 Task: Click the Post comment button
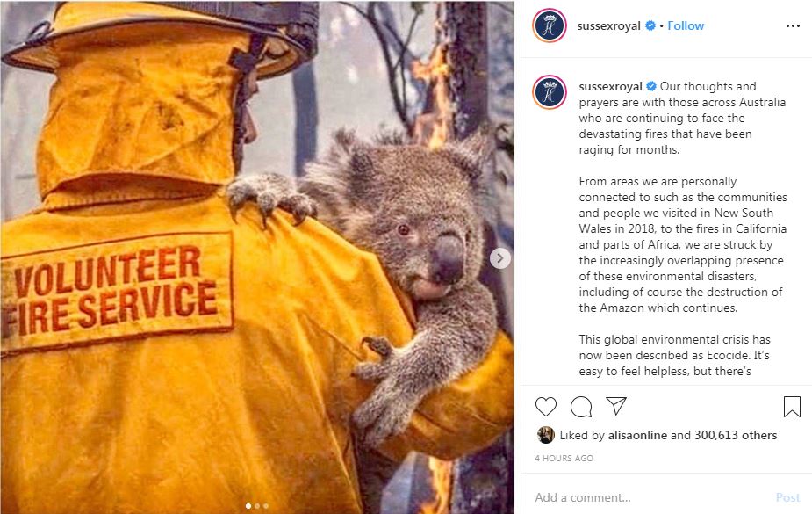(787, 497)
